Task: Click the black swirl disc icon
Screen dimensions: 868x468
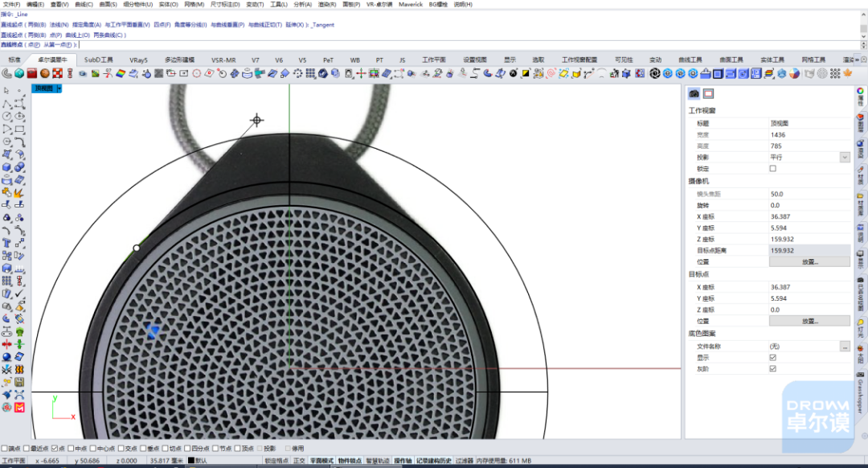Action: [655, 73]
